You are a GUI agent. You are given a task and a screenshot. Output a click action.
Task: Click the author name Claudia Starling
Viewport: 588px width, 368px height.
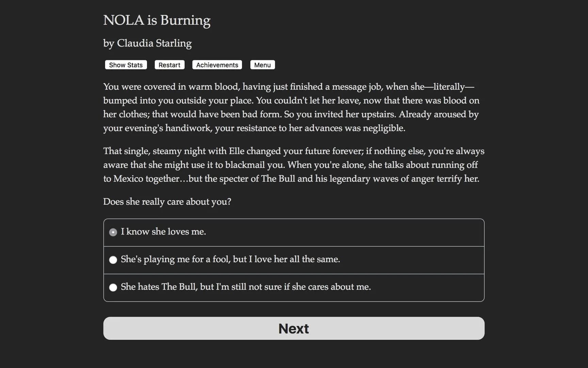pyautogui.click(x=147, y=43)
